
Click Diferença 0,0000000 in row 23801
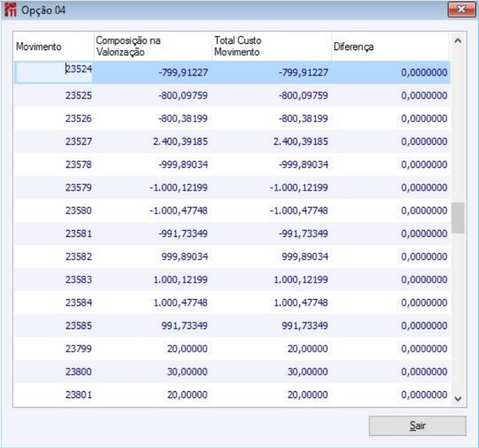[x=425, y=395]
